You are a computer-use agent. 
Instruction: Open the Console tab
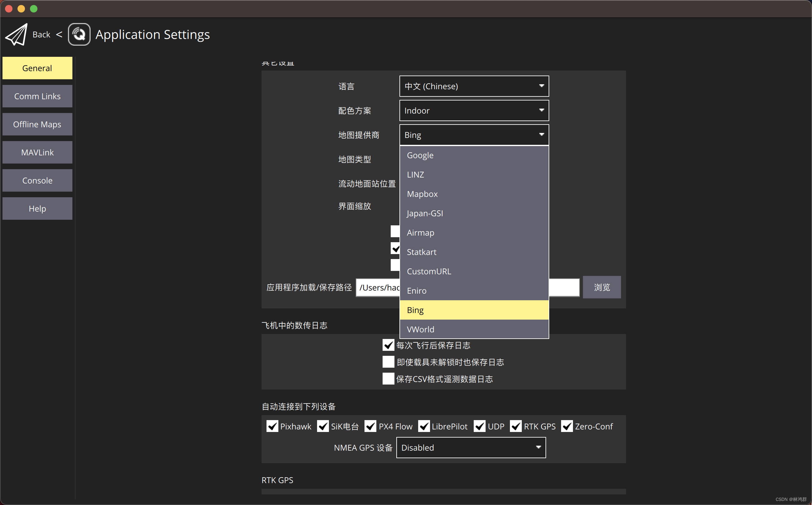tap(37, 180)
